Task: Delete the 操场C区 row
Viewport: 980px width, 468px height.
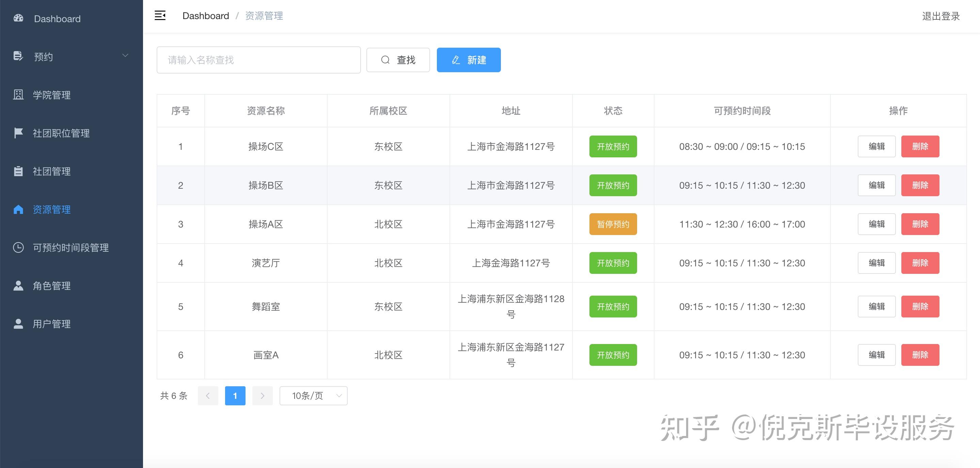Action: click(920, 146)
